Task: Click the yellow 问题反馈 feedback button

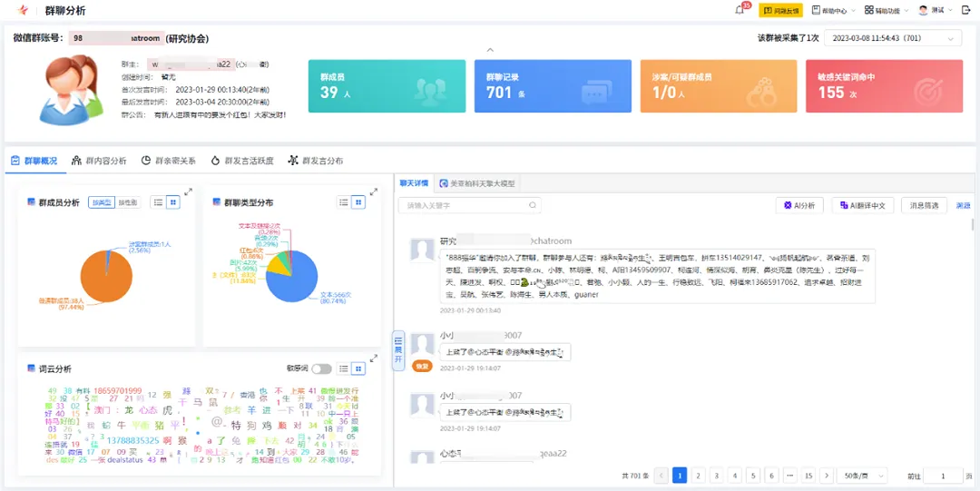Action: (780, 10)
